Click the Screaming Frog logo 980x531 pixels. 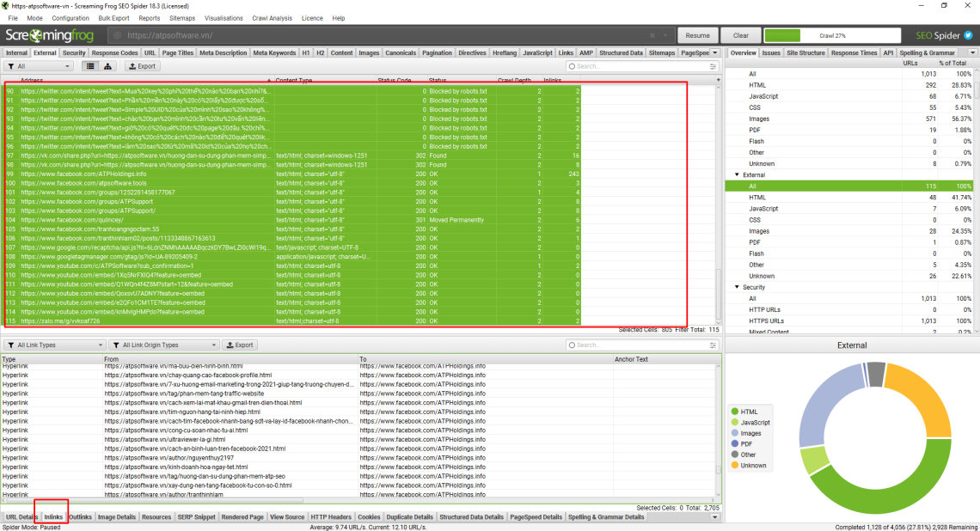(49, 36)
